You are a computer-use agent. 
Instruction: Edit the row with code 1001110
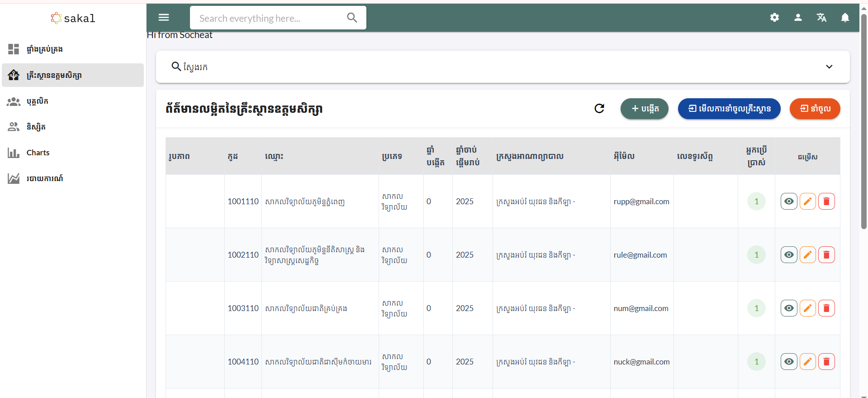(x=807, y=201)
